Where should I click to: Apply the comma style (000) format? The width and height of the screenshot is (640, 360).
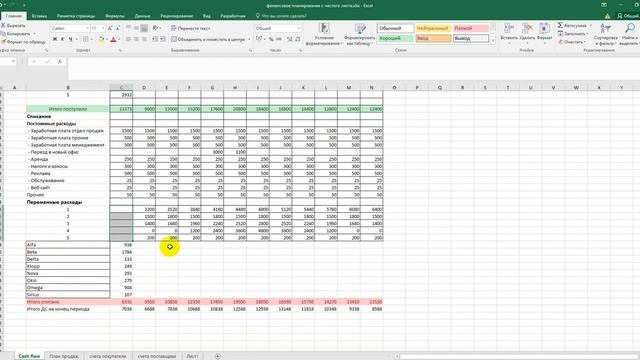[279, 39]
